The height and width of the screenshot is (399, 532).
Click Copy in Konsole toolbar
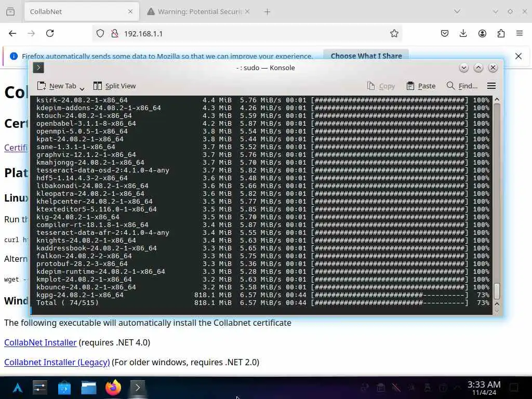click(381, 86)
